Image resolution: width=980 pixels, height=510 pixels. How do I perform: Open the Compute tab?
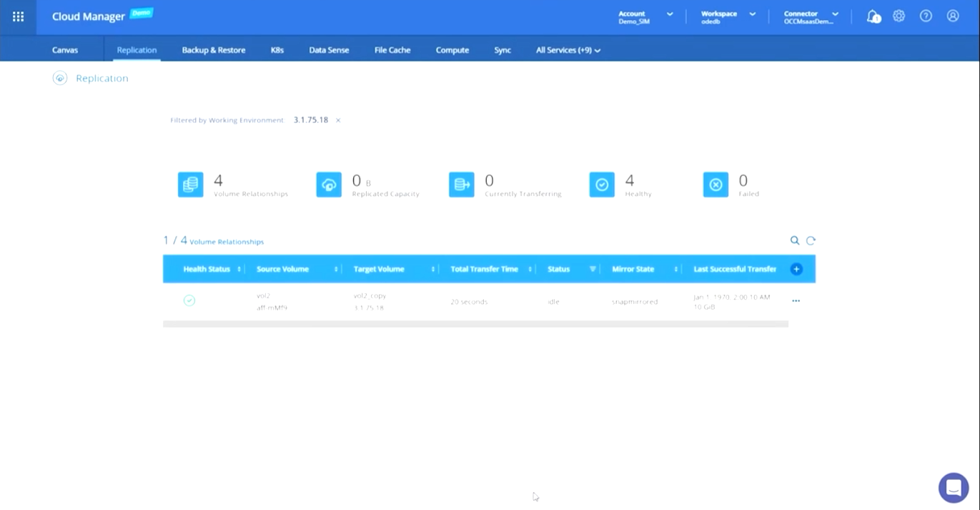[x=452, y=50]
